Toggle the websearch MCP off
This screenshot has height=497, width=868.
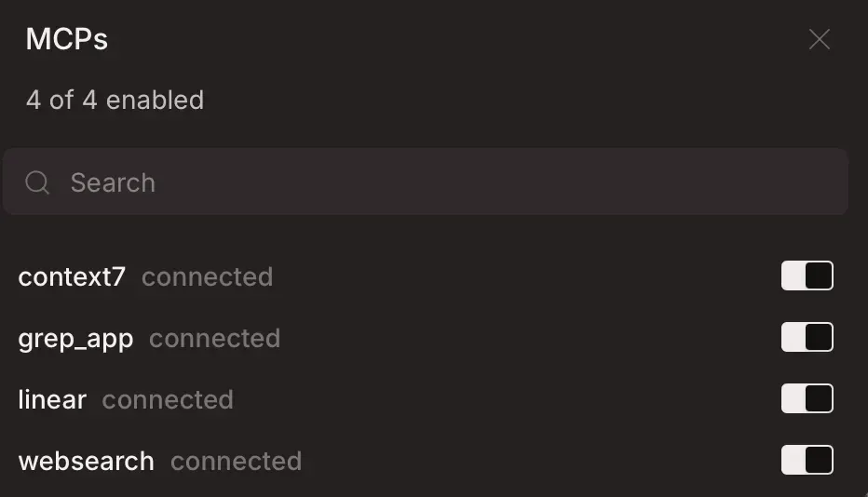(x=807, y=460)
